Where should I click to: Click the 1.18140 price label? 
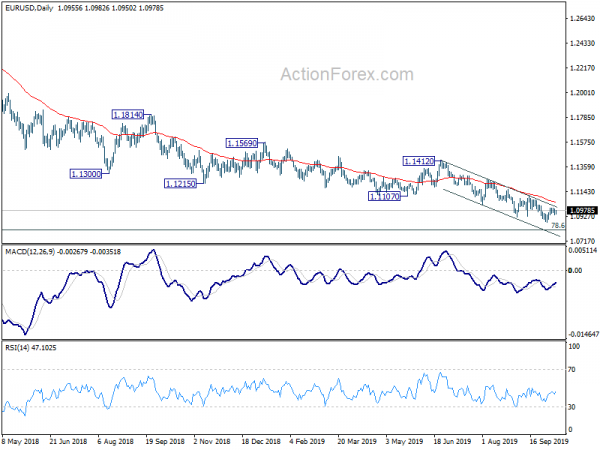pos(128,114)
